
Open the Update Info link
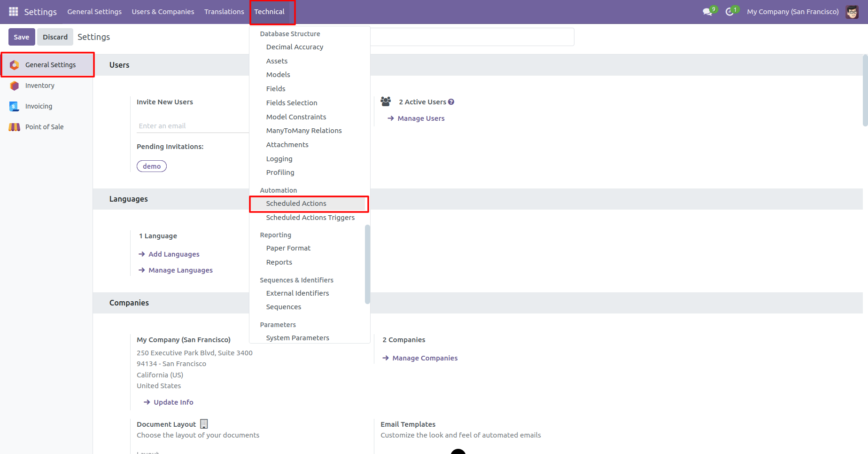[x=173, y=402]
